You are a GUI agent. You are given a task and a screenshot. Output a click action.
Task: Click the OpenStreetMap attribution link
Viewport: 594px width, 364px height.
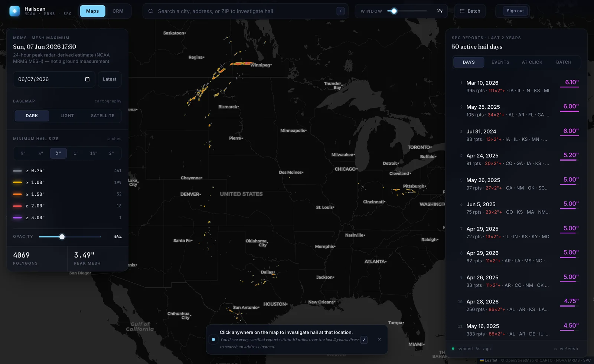pyautogui.click(x=519, y=360)
